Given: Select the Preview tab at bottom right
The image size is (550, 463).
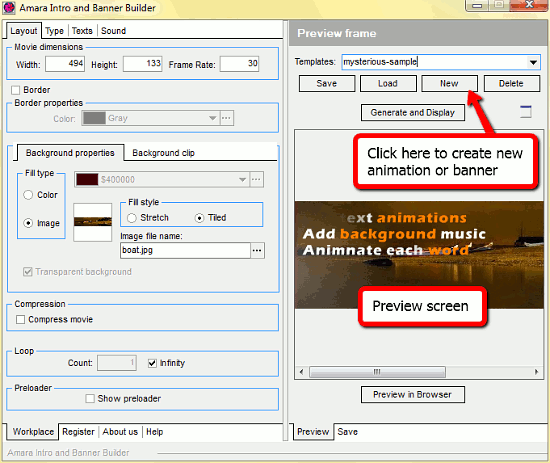Looking at the screenshot, I should (313, 432).
